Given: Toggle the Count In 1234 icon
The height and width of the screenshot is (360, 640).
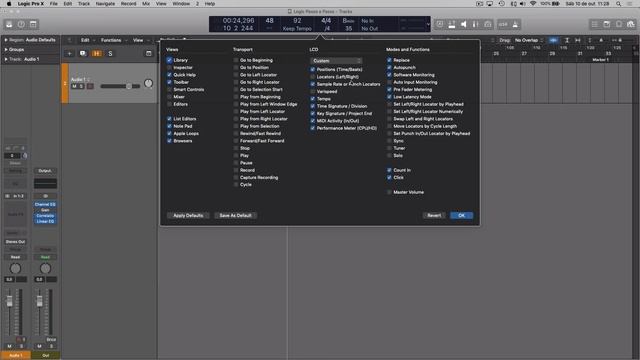Looking at the screenshot, I should 503,24.
